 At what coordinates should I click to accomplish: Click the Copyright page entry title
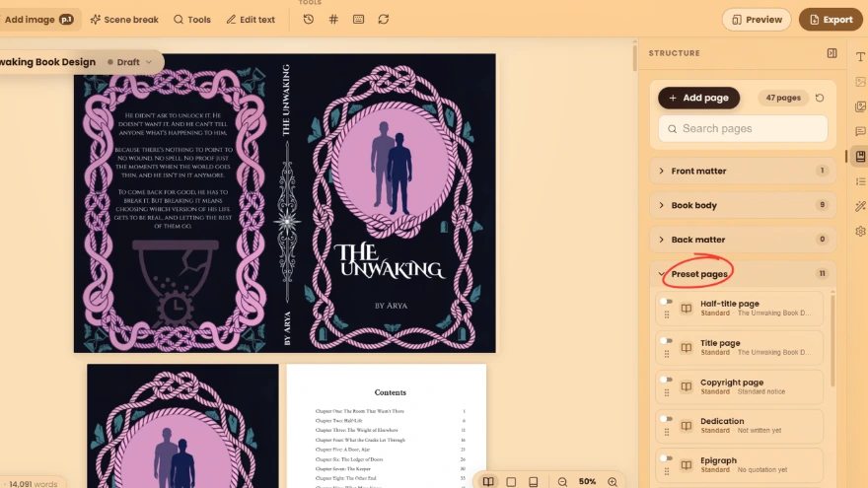[x=732, y=383]
